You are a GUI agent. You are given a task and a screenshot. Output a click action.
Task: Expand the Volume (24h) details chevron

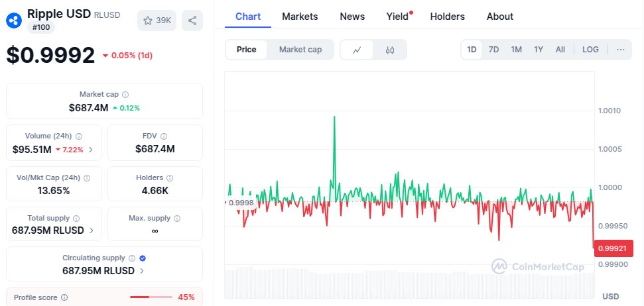91,150
